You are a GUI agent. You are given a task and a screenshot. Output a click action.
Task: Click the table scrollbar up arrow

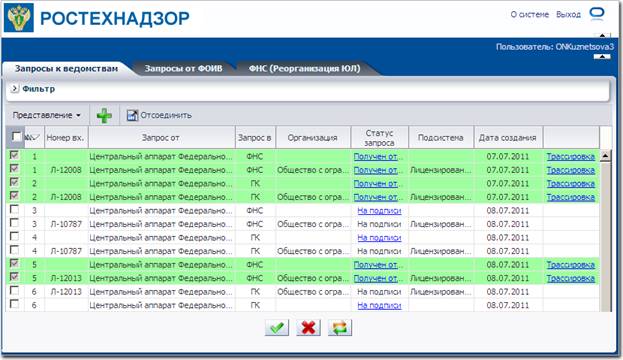coord(606,156)
